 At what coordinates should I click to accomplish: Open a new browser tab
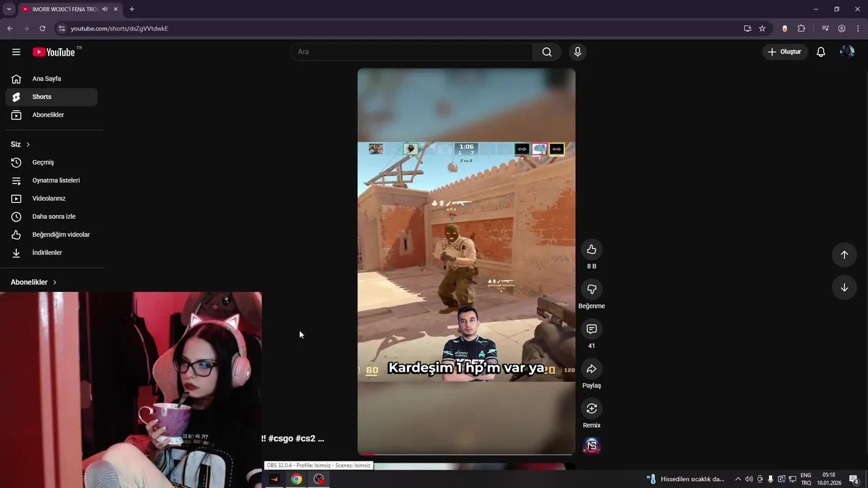132,9
